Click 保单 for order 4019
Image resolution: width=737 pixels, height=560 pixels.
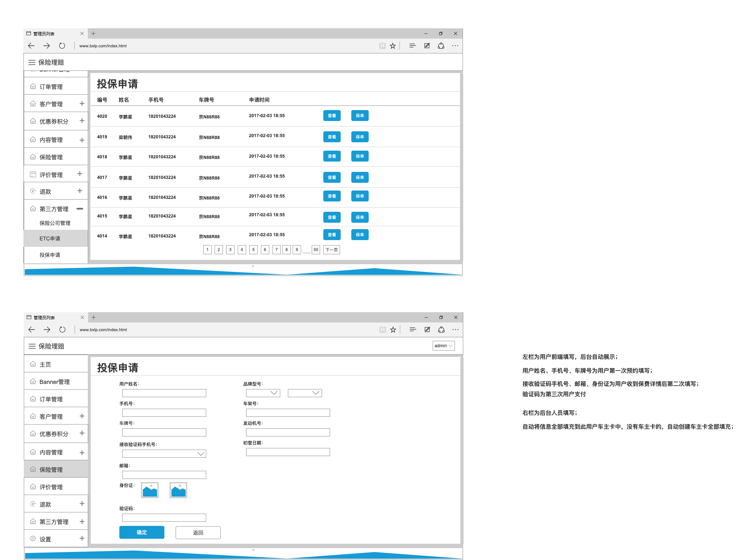click(x=360, y=137)
